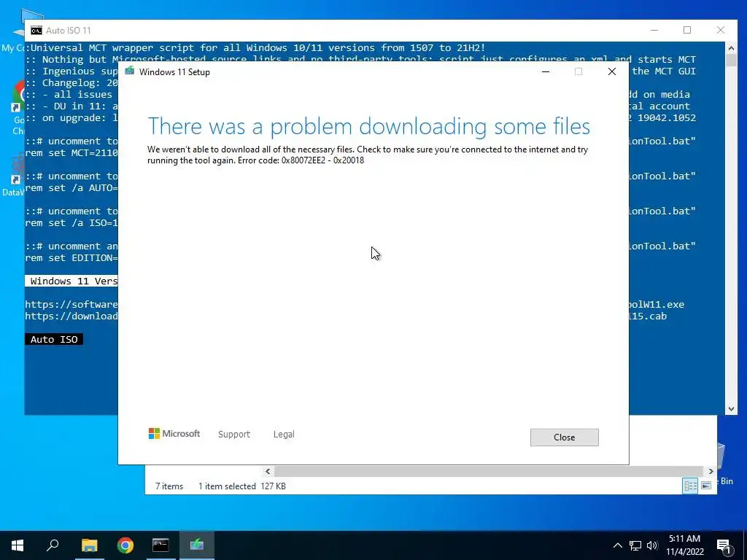Switch to Command Prompt taskbar button
Image resolution: width=747 pixels, height=560 pixels.
click(x=160, y=545)
